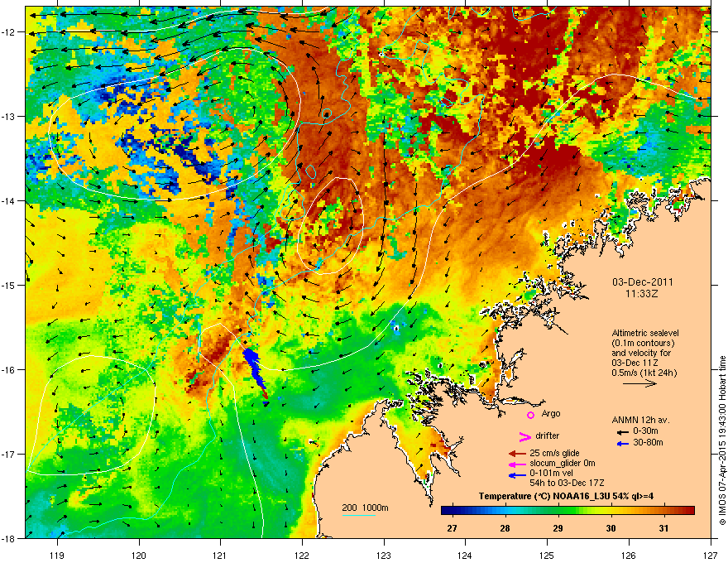Click the '30-80m' depth label

coord(648,442)
